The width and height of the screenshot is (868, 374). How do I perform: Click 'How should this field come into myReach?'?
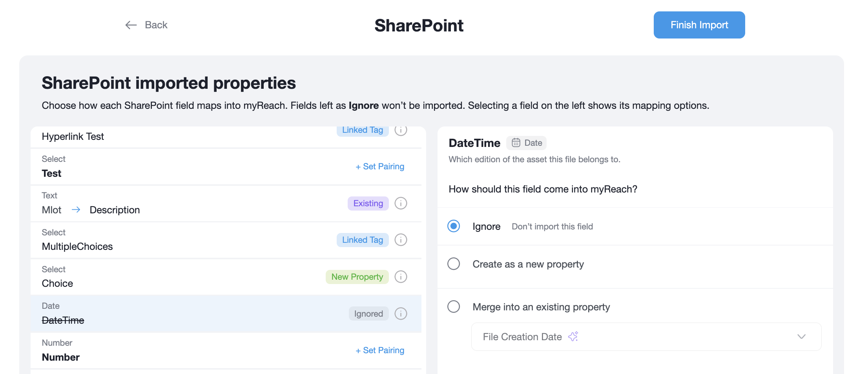point(543,189)
